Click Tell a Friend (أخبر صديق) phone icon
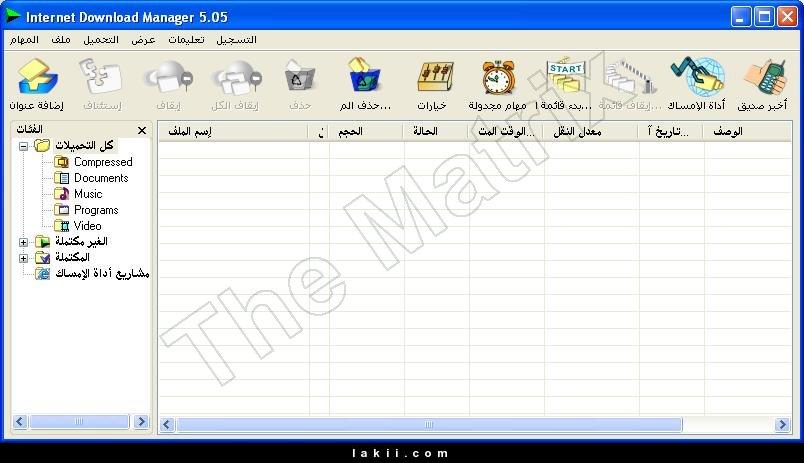The width and height of the screenshot is (804, 463). pyautogui.click(x=765, y=78)
